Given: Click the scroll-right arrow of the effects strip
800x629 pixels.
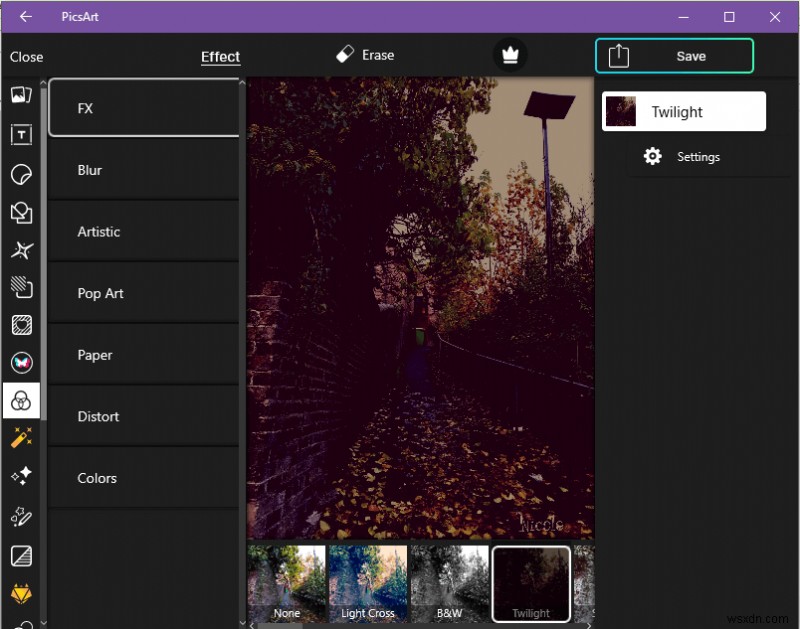Looking at the screenshot, I should pos(589,625).
